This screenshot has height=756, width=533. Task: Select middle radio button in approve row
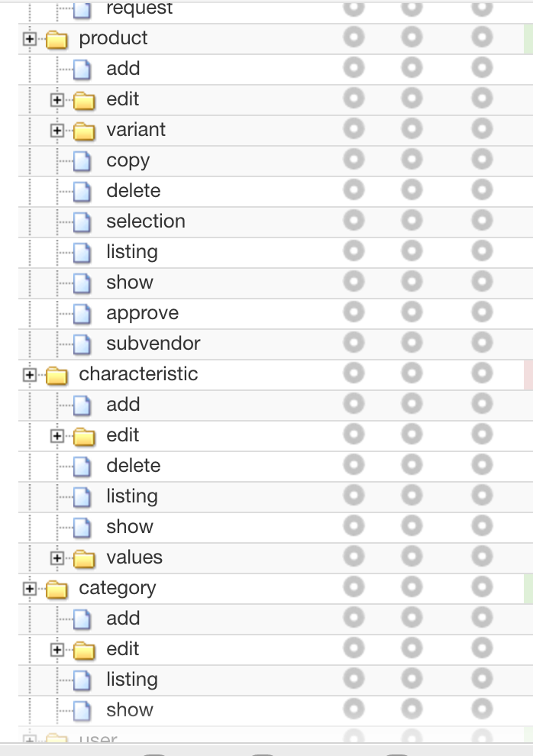tap(412, 312)
